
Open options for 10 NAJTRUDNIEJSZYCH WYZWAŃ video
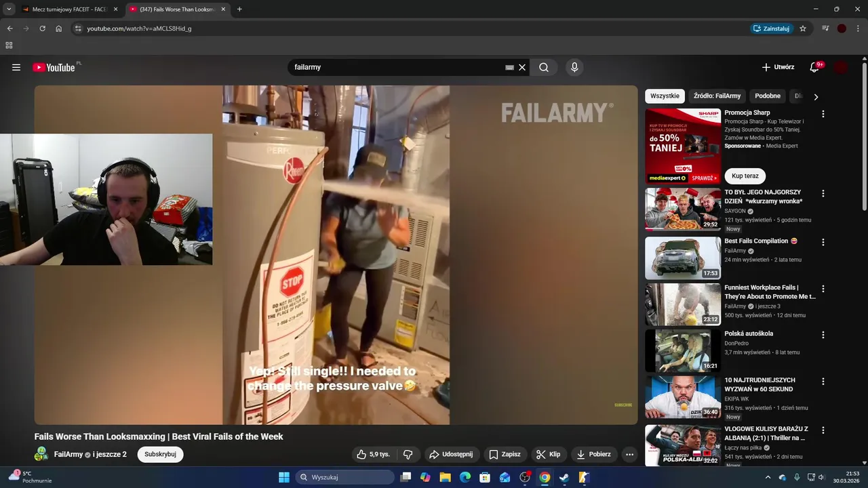point(823,382)
